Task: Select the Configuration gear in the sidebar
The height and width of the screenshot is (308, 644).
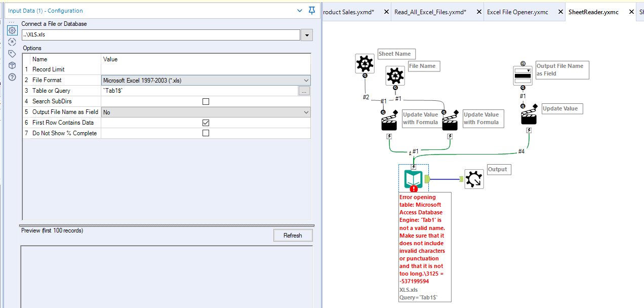Action: pos(12,30)
